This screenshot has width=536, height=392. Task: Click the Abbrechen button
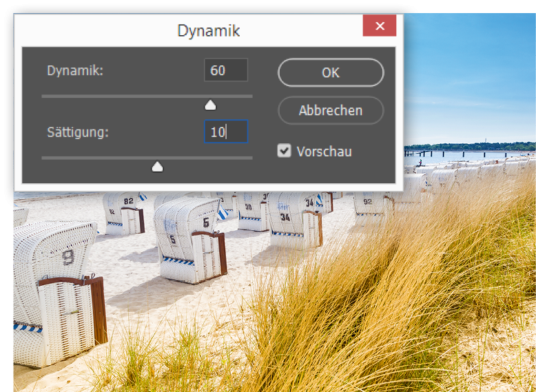click(331, 110)
